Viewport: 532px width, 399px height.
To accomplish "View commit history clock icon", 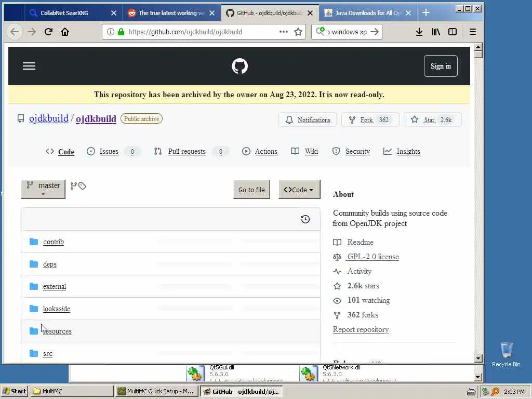I will (x=305, y=219).
